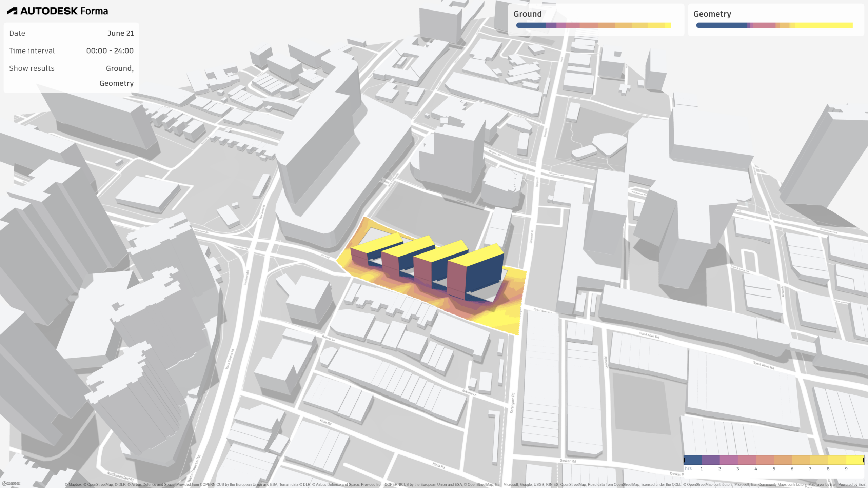Click the Show results label
This screenshot has width=868, height=488.
coord(32,68)
